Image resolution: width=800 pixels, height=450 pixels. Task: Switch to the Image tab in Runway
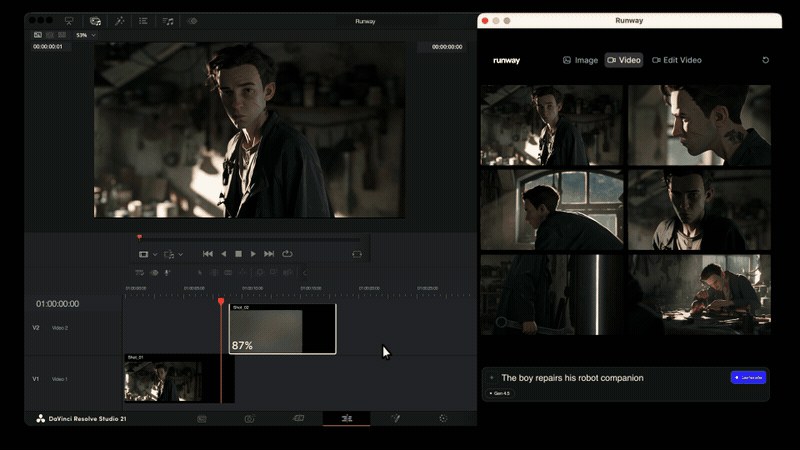(580, 60)
